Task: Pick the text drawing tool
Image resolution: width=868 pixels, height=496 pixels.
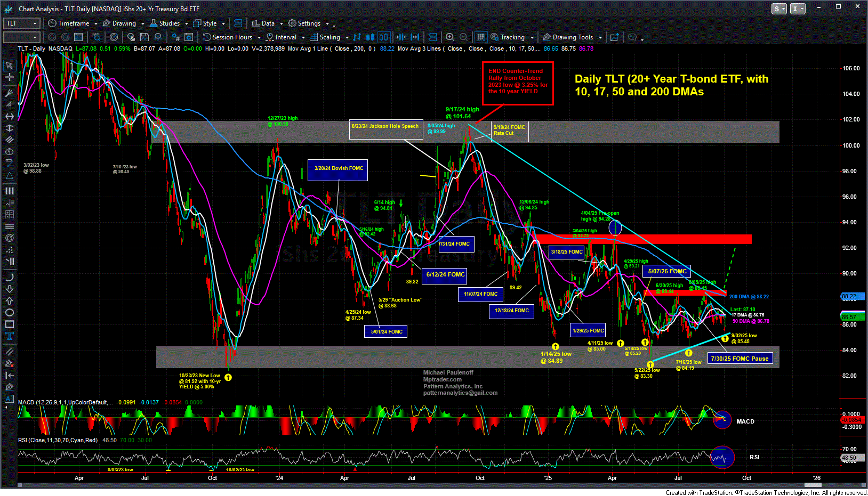Action: [x=9, y=336]
